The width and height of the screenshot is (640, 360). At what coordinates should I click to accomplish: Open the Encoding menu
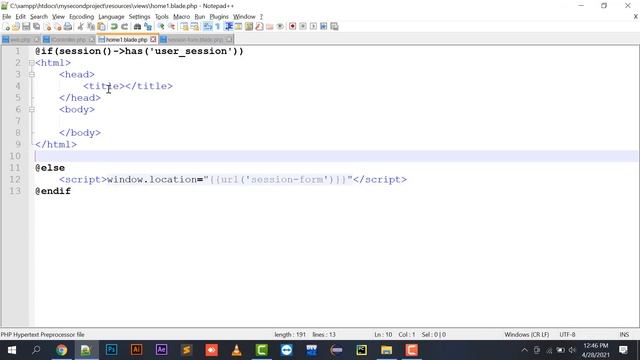click(x=82, y=17)
